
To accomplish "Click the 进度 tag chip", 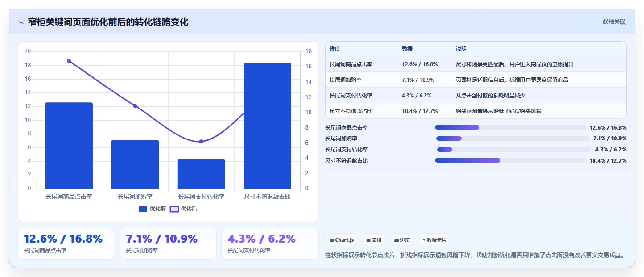I will tap(402, 240).
